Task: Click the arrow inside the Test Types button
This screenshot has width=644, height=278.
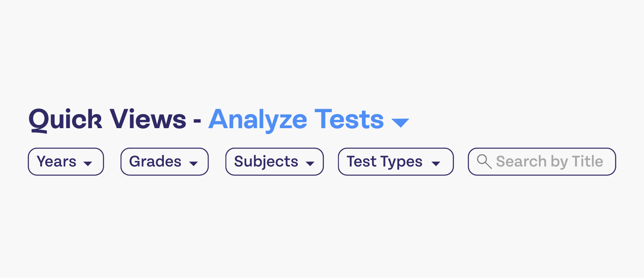Action: click(436, 163)
